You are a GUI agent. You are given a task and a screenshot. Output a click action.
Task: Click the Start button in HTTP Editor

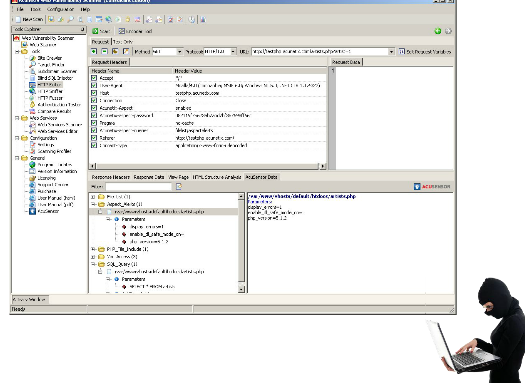point(101,31)
